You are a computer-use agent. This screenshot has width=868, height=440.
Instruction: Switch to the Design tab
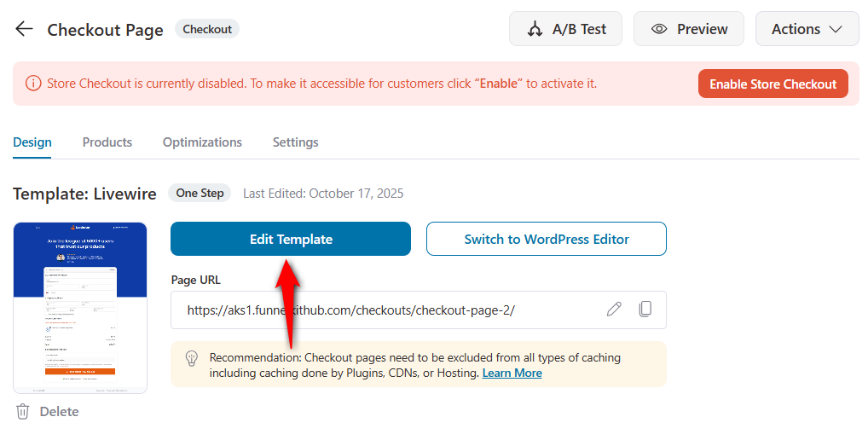tap(32, 142)
